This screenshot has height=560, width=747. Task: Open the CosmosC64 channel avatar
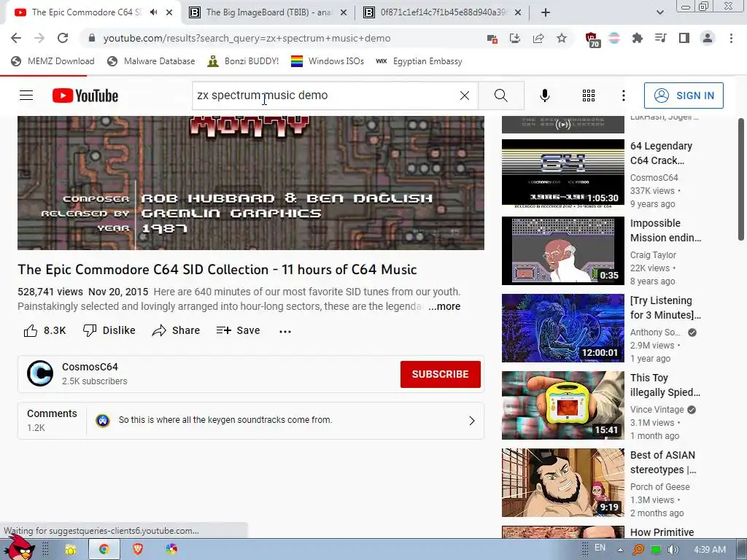(40, 373)
